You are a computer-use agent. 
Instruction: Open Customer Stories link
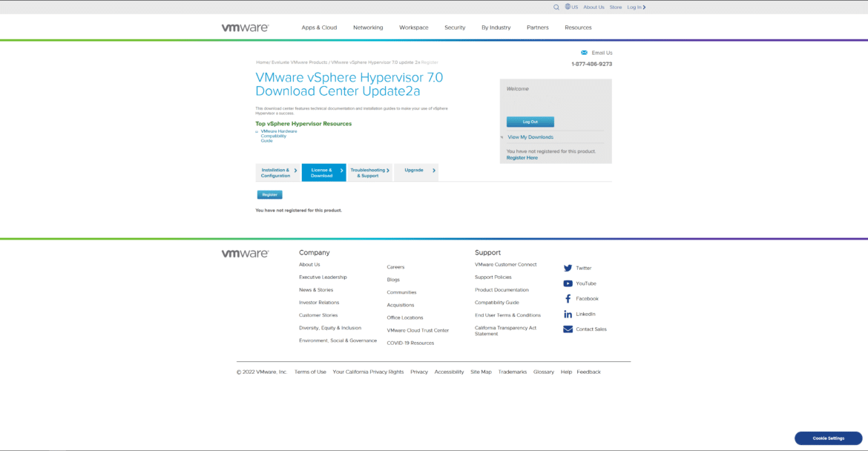click(318, 315)
